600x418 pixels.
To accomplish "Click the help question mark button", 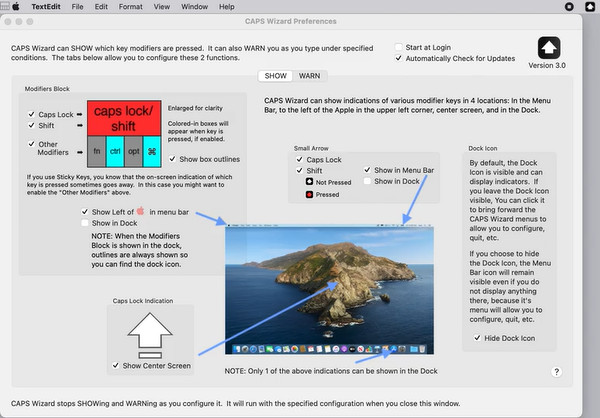I will (x=556, y=371).
